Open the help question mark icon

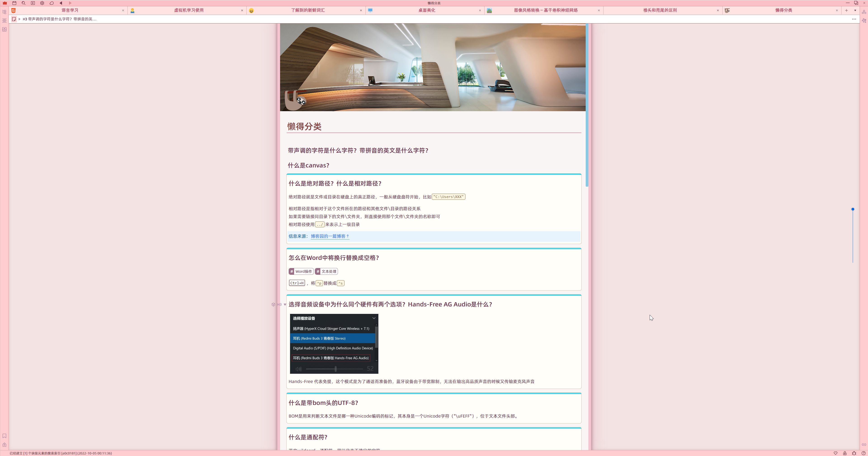point(863,453)
